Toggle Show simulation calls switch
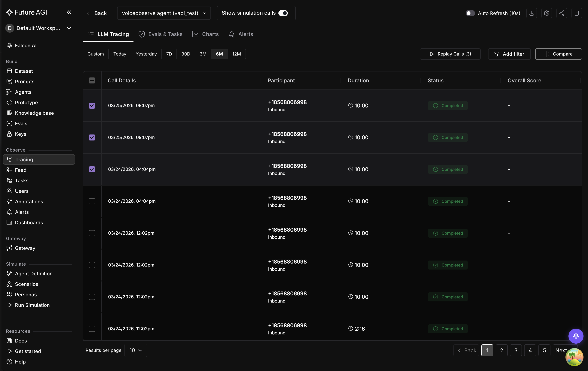Image resolution: width=588 pixels, height=371 pixels. click(x=283, y=13)
